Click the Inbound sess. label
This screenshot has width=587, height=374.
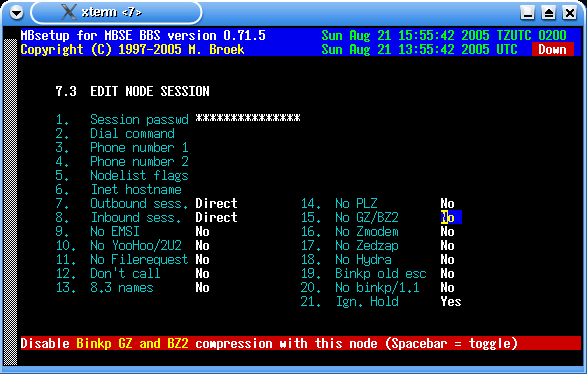(x=136, y=218)
